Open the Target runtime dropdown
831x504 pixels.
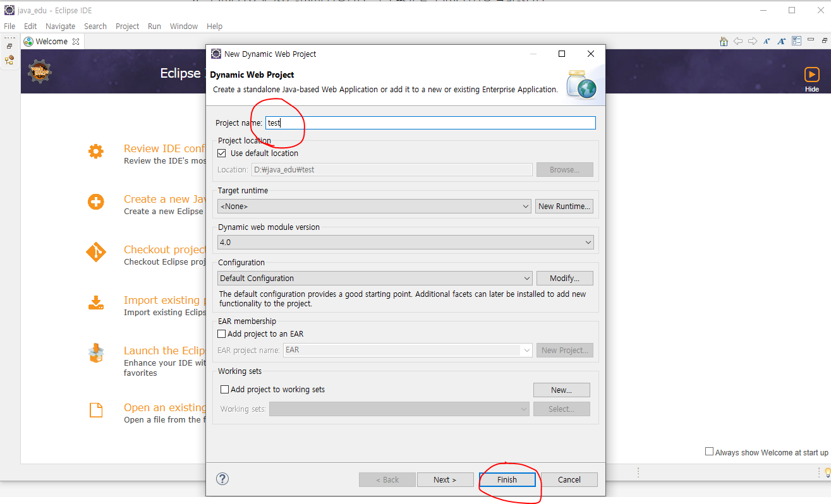point(375,207)
